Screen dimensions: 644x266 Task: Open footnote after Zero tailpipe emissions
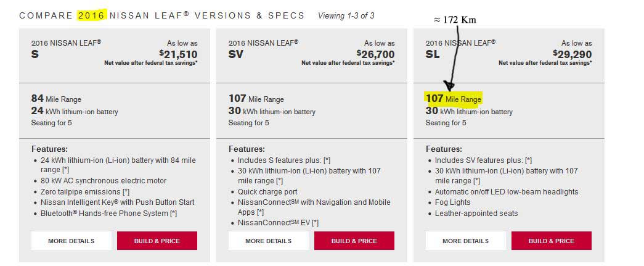126,192
